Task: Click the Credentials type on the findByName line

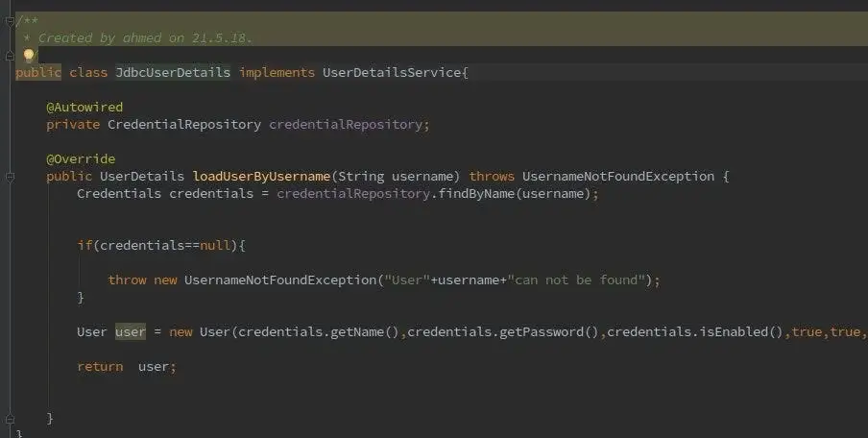Action: 119,194
